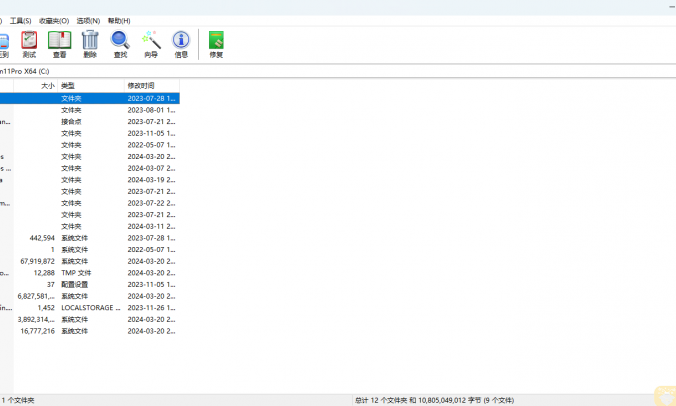Click the size value 12,288
Viewport: 676px width, 406px height.
44,273
